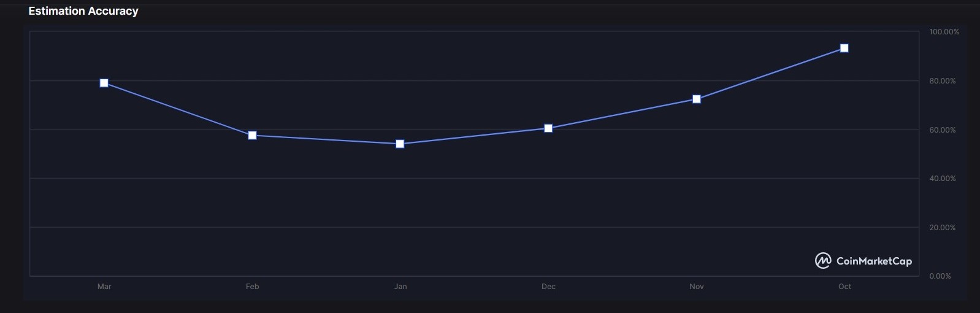The image size is (980, 313).
Task: Click the 0.00% y-axis label
Action: 940,276
